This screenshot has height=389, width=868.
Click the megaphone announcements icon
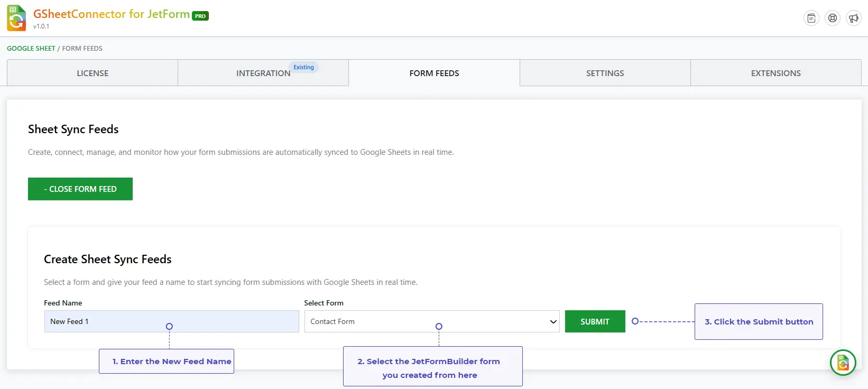coord(854,18)
